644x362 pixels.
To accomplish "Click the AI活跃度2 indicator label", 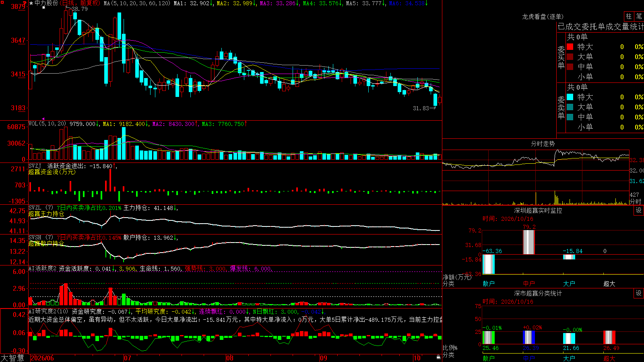I will pyautogui.click(x=43, y=268).
